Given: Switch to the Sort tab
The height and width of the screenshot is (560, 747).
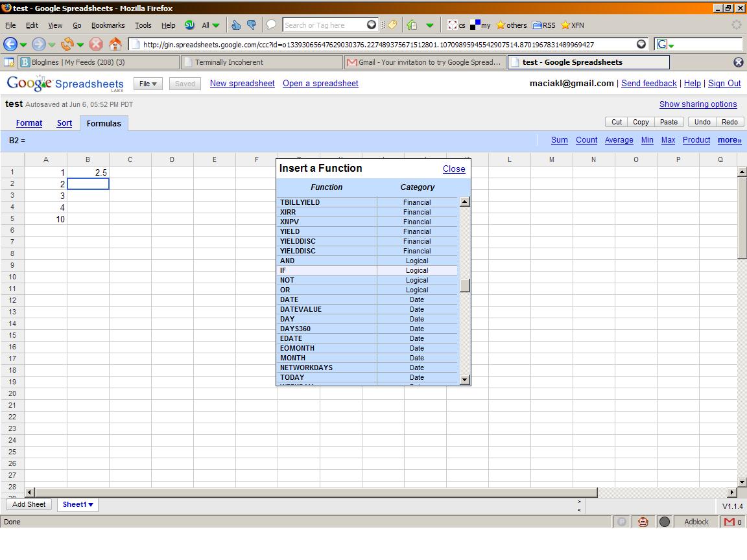Looking at the screenshot, I should coord(64,123).
